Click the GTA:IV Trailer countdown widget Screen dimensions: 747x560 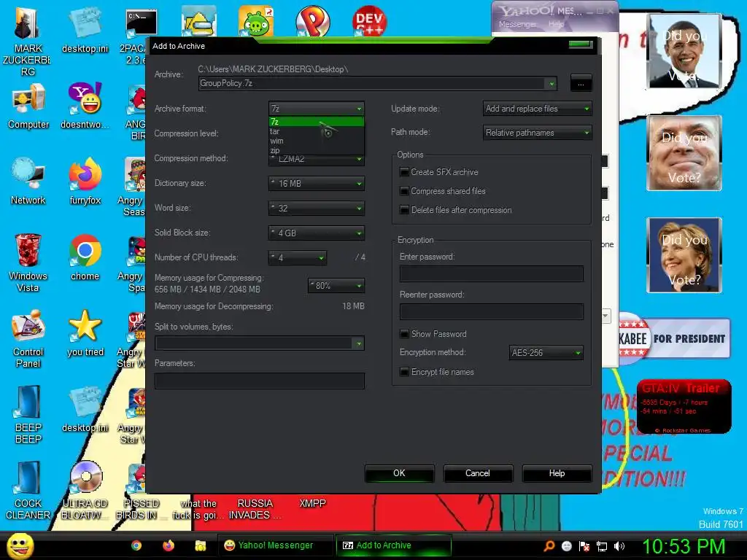(684, 406)
